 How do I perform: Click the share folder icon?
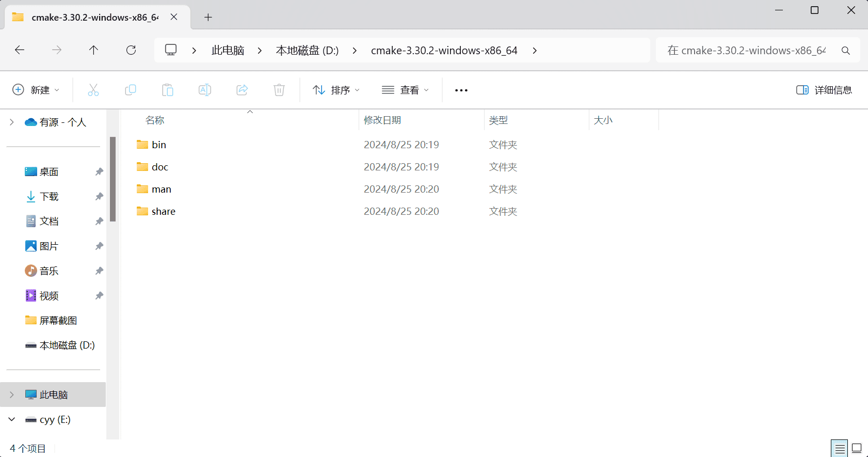click(142, 211)
